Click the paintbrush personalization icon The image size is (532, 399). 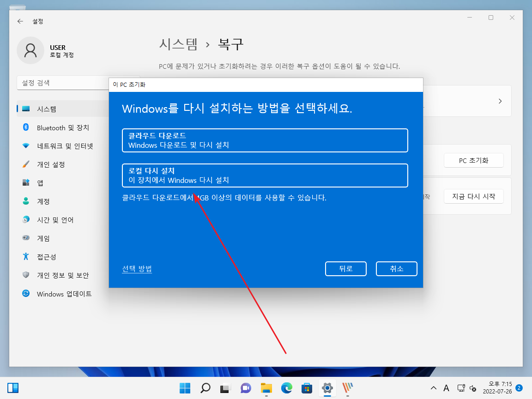(x=26, y=164)
